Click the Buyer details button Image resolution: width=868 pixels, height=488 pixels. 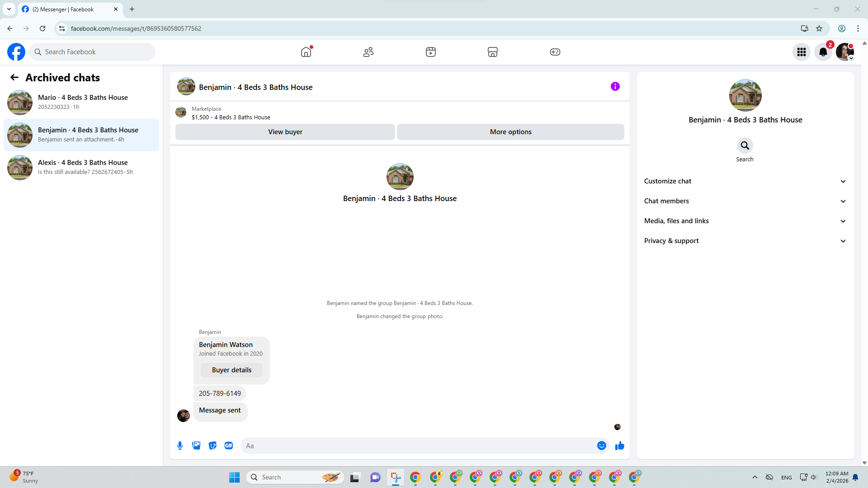(x=231, y=370)
